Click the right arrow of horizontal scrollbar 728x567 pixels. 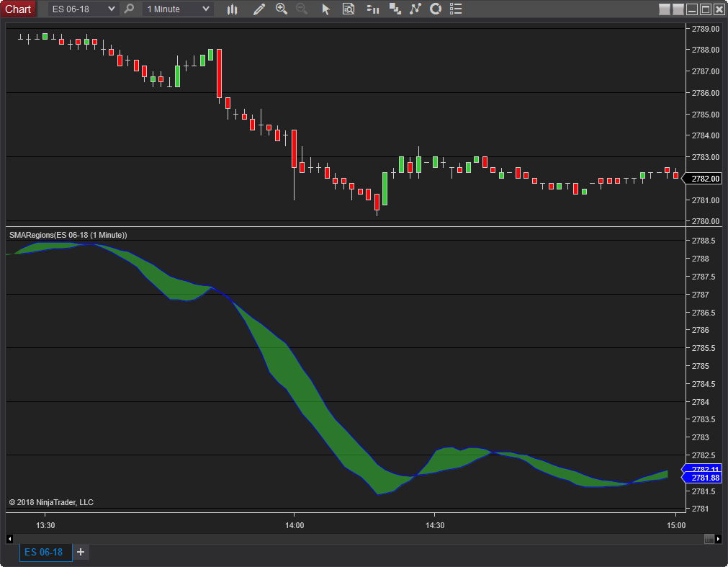[718, 539]
